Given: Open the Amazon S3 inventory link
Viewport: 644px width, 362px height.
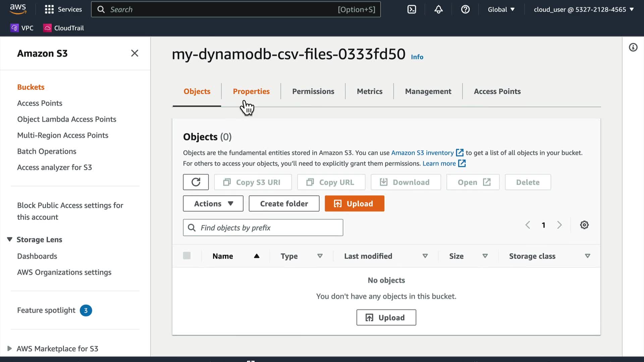Looking at the screenshot, I should point(422,153).
